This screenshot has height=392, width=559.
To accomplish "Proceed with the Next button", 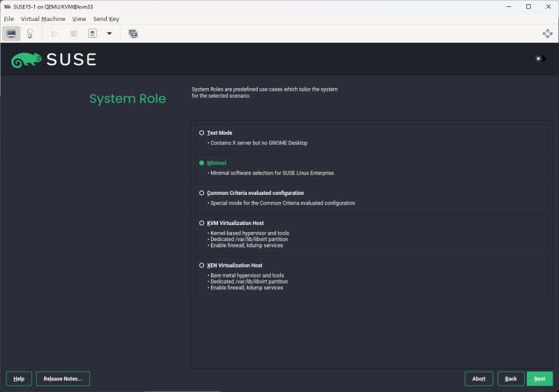I will click(x=539, y=379).
